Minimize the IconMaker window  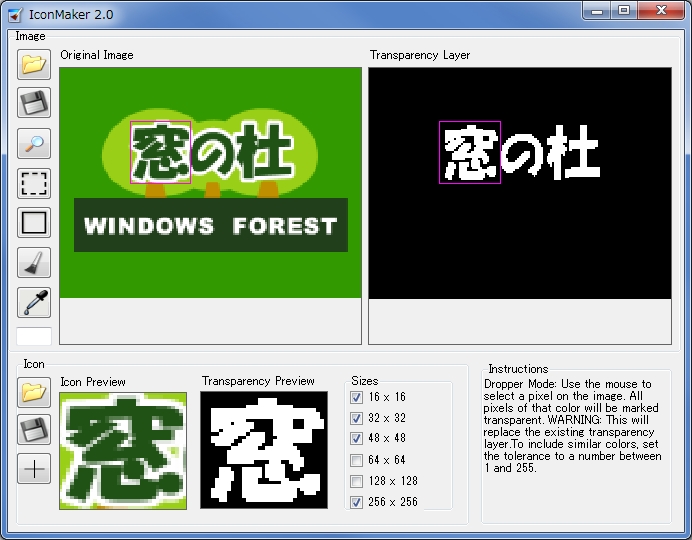(597, 11)
